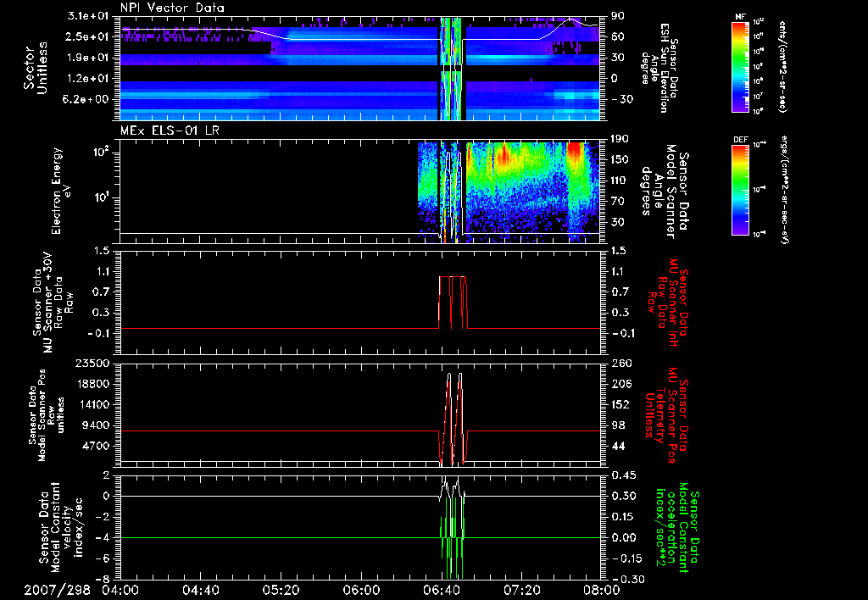Click the 06:40 time axis label
This screenshot has height=600, width=868.
(x=440, y=589)
